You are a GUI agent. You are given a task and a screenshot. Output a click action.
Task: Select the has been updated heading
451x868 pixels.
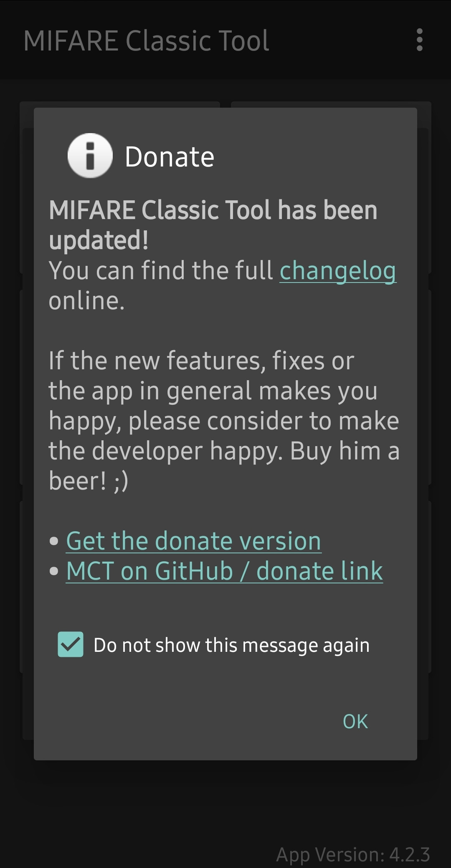click(213, 225)
